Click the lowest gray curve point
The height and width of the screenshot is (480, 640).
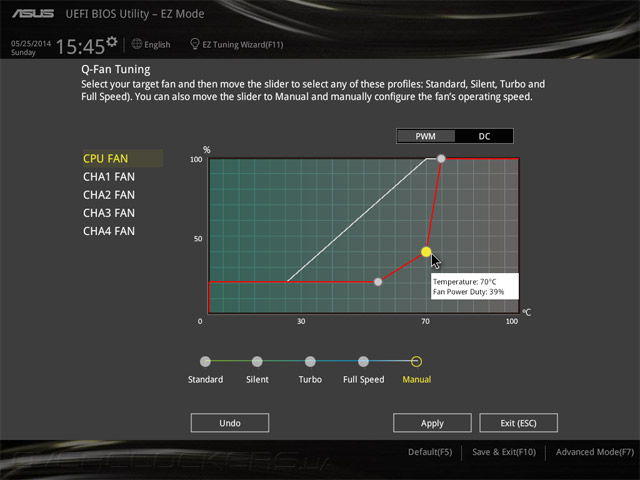click(378, 282)
